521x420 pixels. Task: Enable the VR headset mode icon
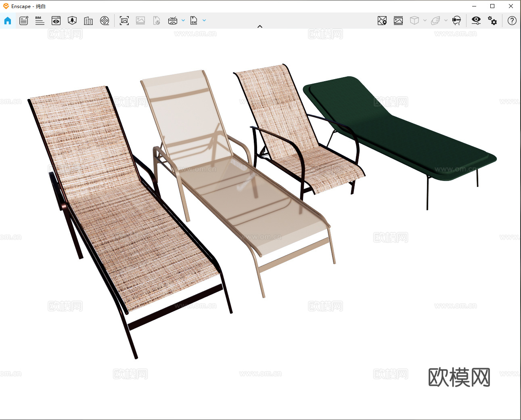tap(456, 21)
